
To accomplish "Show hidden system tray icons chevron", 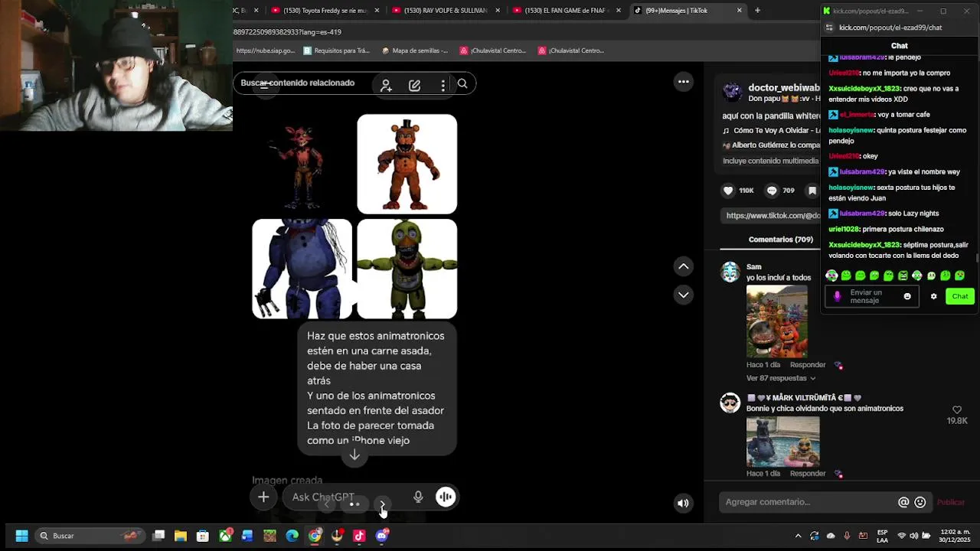I will tap(798, 536).
